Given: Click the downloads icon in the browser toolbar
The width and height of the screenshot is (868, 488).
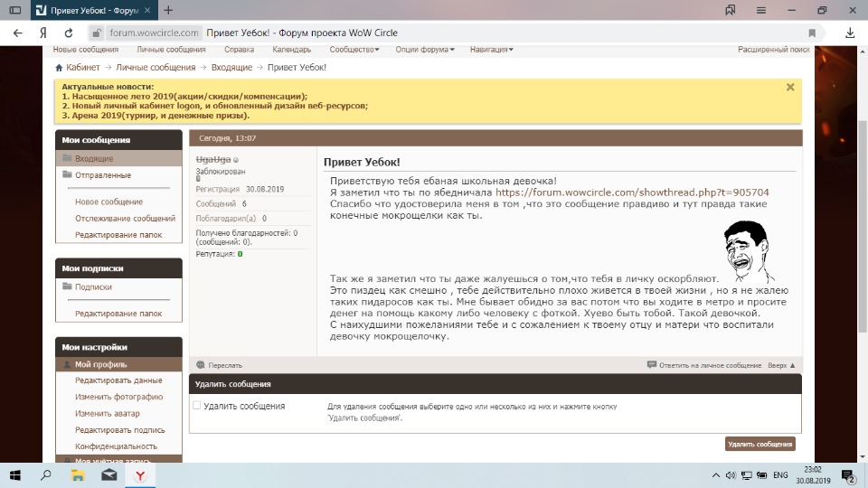Looking at the screenshot, I should pyautogui.click(x=849, y=33).
